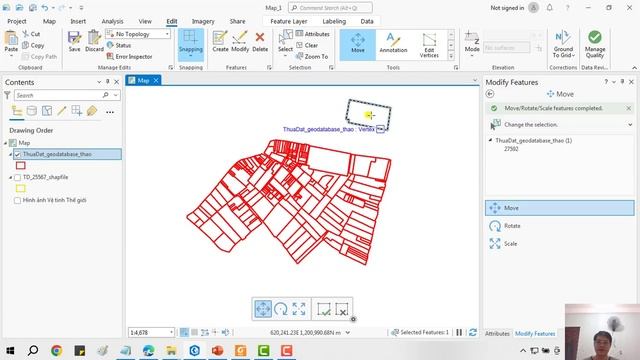
Task: Open Contents search options dropdown
Action: [x=116, y=95]
